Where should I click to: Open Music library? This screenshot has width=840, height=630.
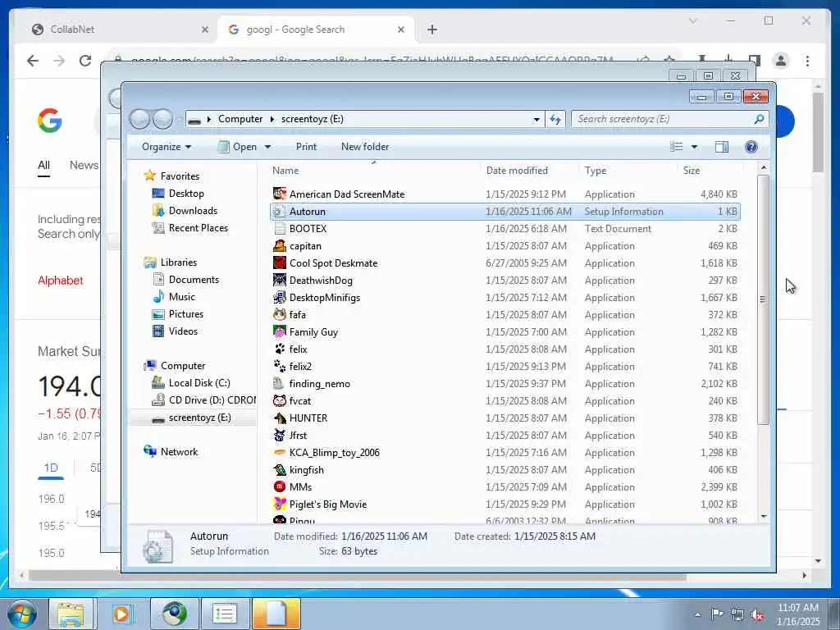(x=181, y=297)
